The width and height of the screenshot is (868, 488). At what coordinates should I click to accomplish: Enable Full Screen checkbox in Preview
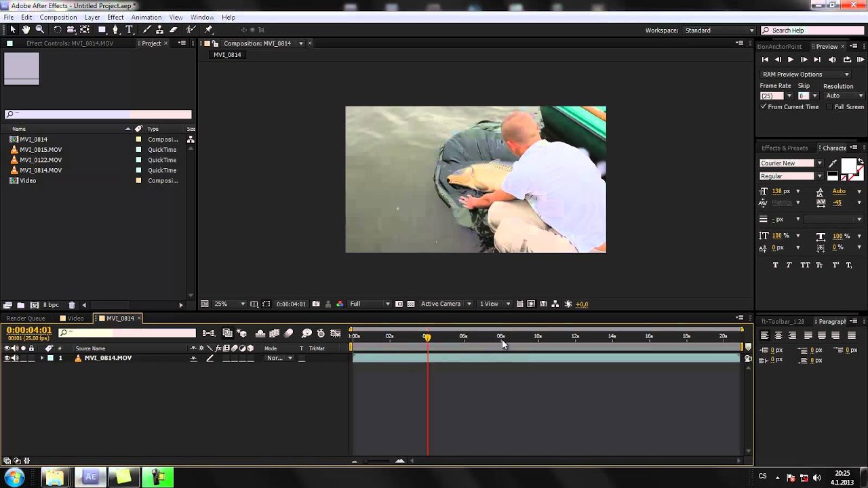click(x=830, y=107)
